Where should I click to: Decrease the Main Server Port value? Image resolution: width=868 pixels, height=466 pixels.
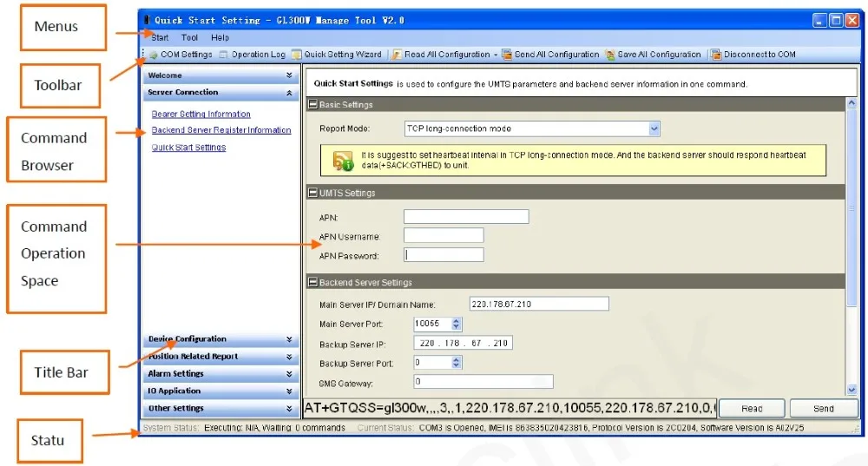(x=457, y=327)
